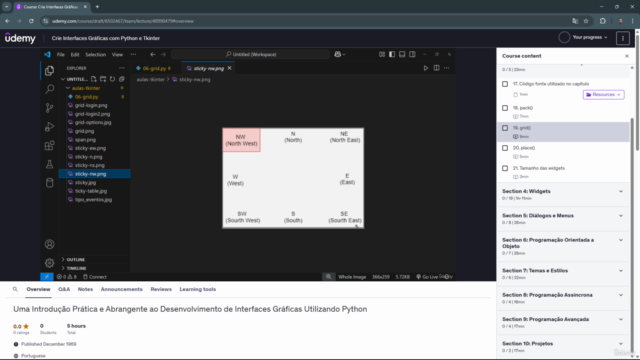Click the Go Live status bar button
This screenshot has width=640, height=360.
click(427, 277)
